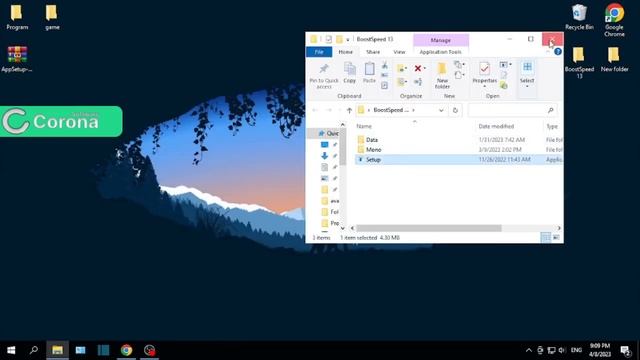This screenshot has height=360, width=640.
Task: Click the horizontal scrollbar in file list
Action: 428,228
